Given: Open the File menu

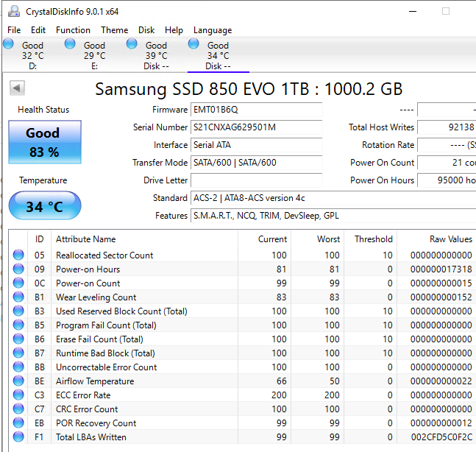Looking at the screenshot, I should click(x=14, y=30).
